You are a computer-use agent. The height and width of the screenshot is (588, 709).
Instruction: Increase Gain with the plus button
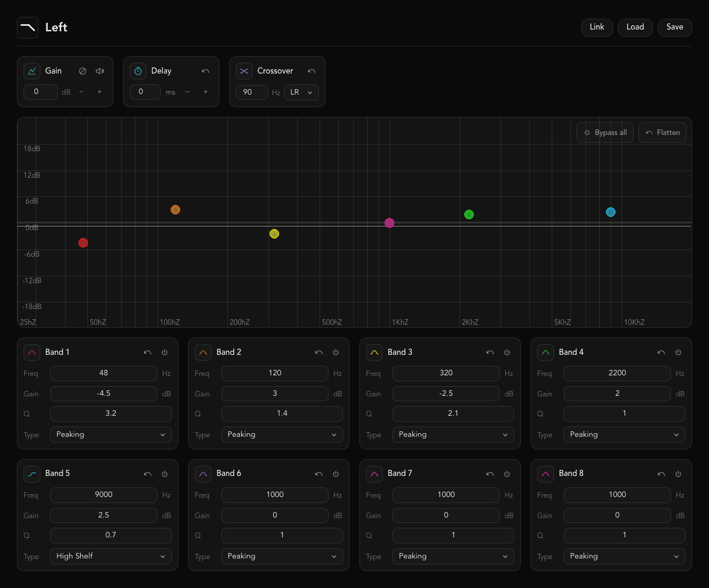(99, 92)
